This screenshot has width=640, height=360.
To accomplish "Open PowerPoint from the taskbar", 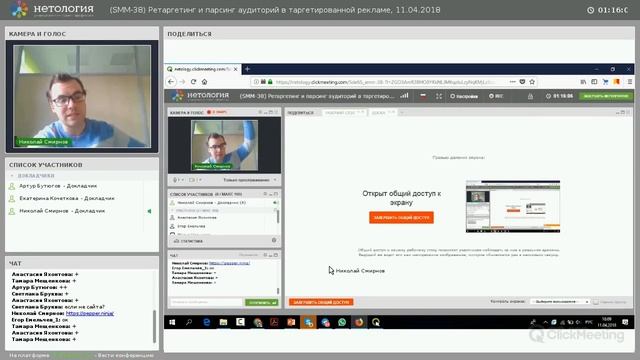I will [x=291, y=322].
